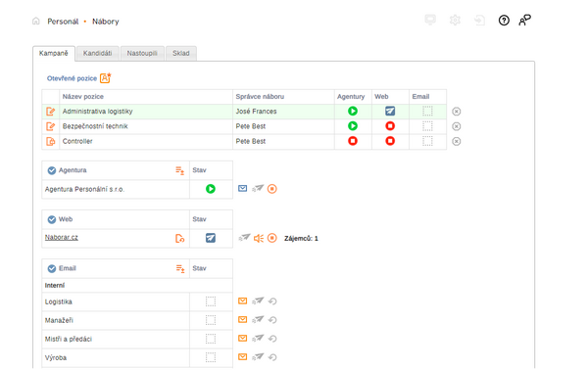
Task: Click Web sent status for Administrativa logistiky
Action: [390, 111]
